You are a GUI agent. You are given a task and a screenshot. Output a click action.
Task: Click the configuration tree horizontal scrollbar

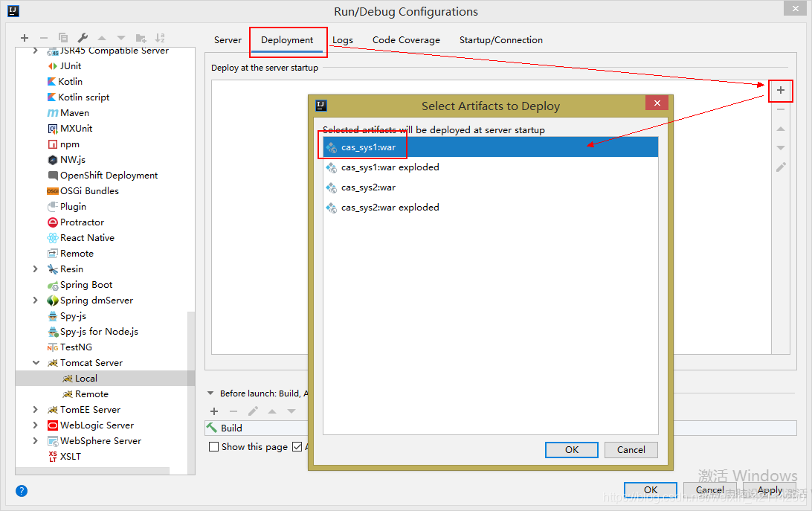[93, 471]
